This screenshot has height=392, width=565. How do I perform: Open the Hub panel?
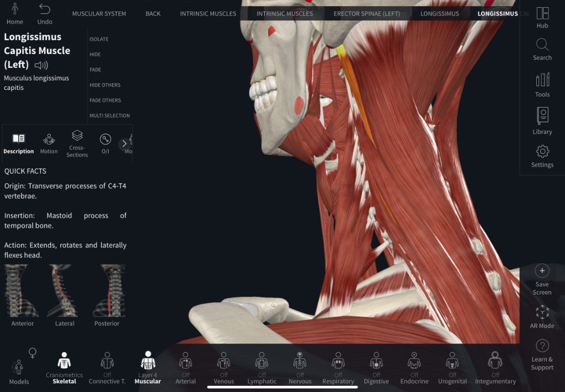pos(542,14)
